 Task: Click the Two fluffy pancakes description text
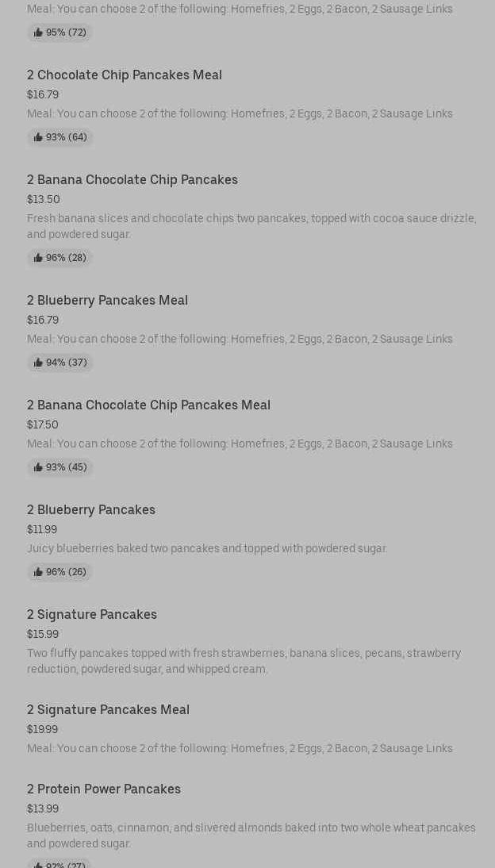[244, 660]
